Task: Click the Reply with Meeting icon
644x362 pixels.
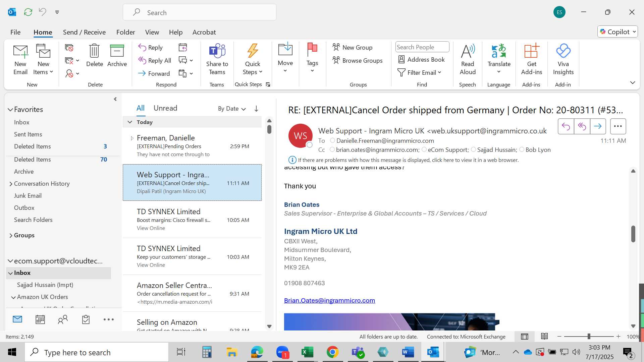Action: (x=183, y=48)
